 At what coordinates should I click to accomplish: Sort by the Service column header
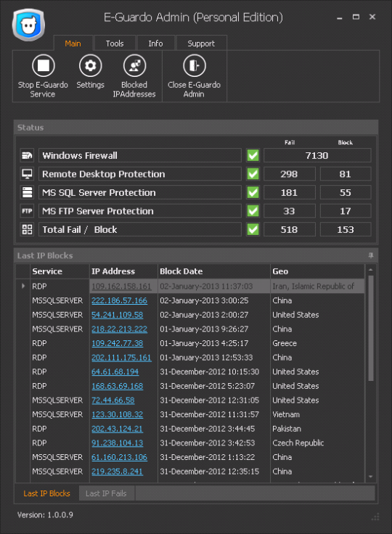[x=60, y=271]
